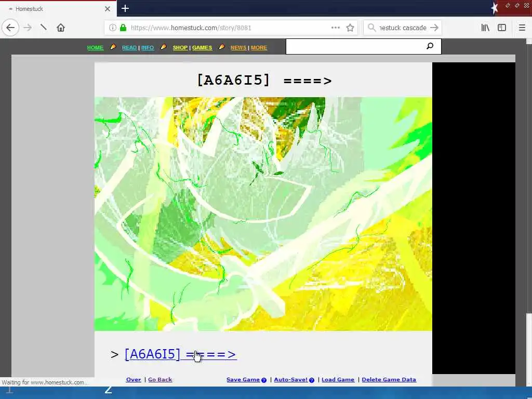Screen dimensions: 532x399
Task: Toggle the sidebar view icon
Action: [502, 28]
